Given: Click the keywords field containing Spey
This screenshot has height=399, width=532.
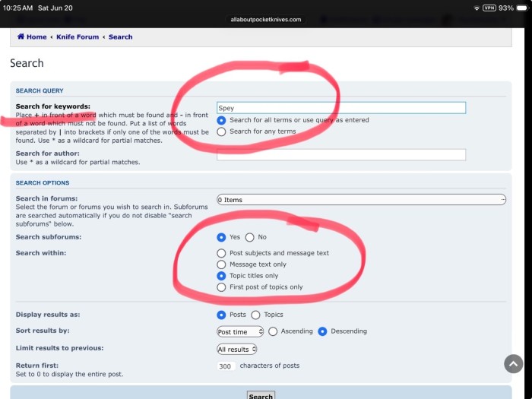Looking at the screenshot, I should tap(341, 108).
